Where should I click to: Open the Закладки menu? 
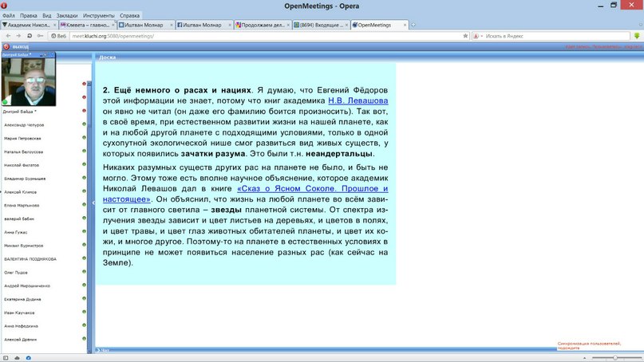pyautogui.click(x=67, y=16)
